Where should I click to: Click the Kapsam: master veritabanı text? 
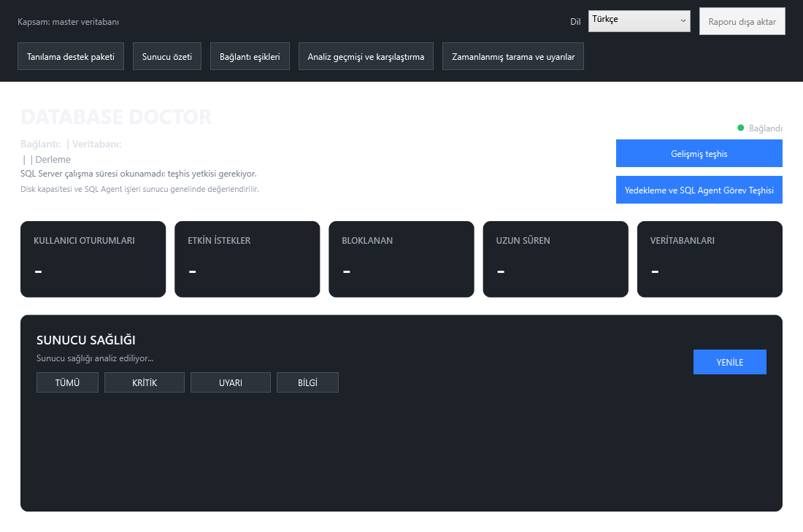tap(68, 22)
